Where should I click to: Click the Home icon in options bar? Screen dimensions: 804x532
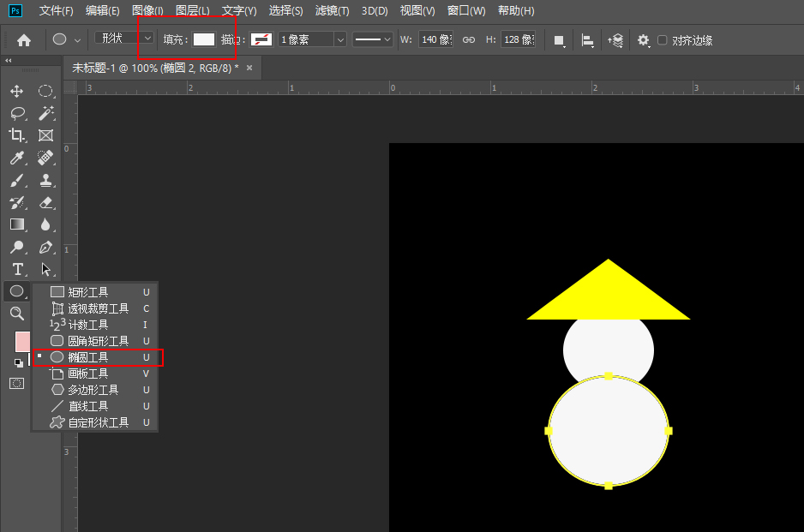coord(24,39)
